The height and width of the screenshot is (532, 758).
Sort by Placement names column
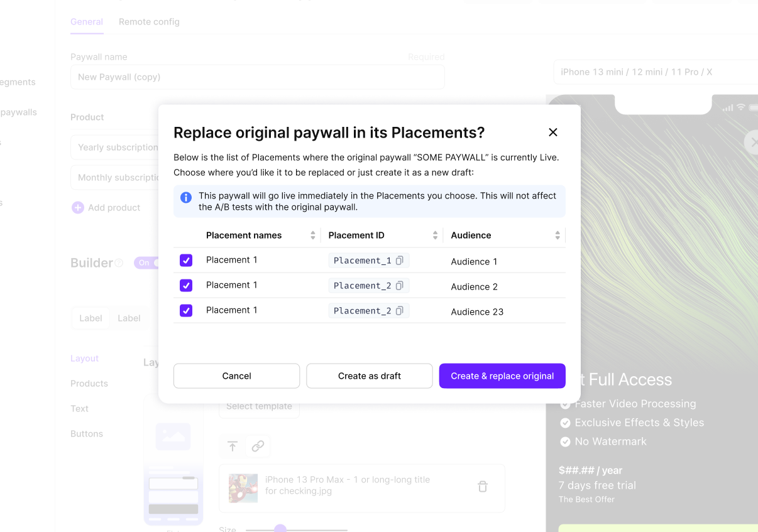pyautogui.click(x=313, y=236)
